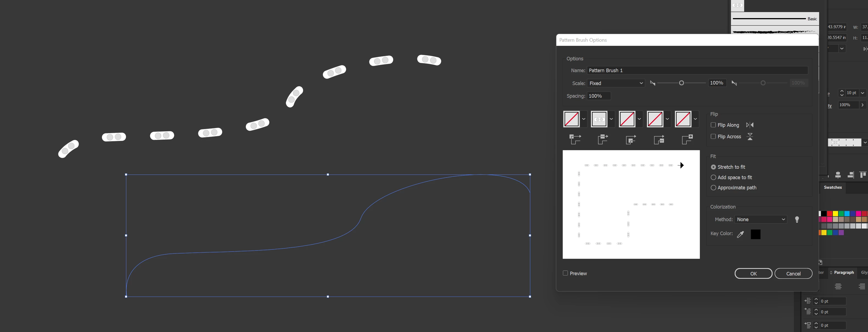This screenshot has height=332, width=868.
Task: Confirm the brush options with OK
Action: 753,273
